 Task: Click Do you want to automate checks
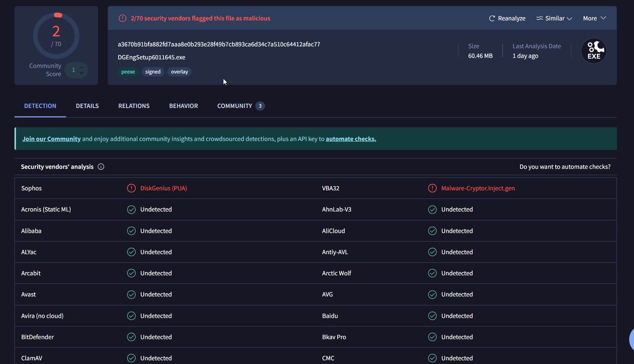[565, 167]
